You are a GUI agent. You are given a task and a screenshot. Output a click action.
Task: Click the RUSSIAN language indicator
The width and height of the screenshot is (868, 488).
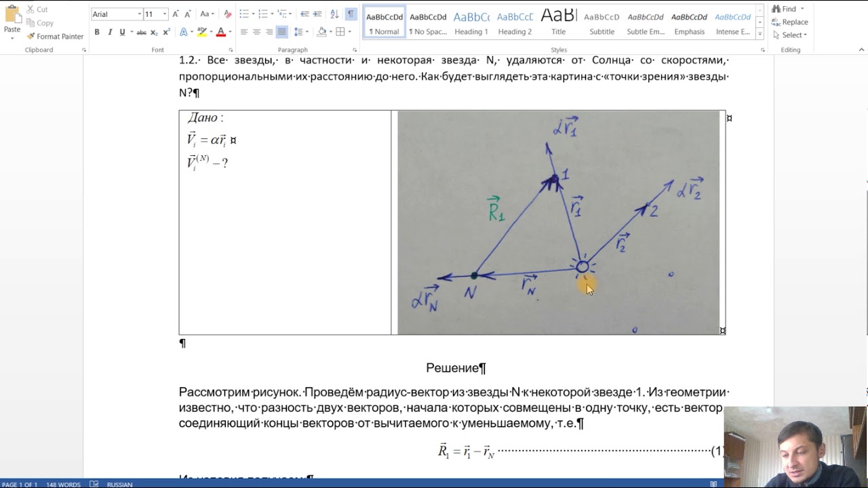click(x=120, y=484)
